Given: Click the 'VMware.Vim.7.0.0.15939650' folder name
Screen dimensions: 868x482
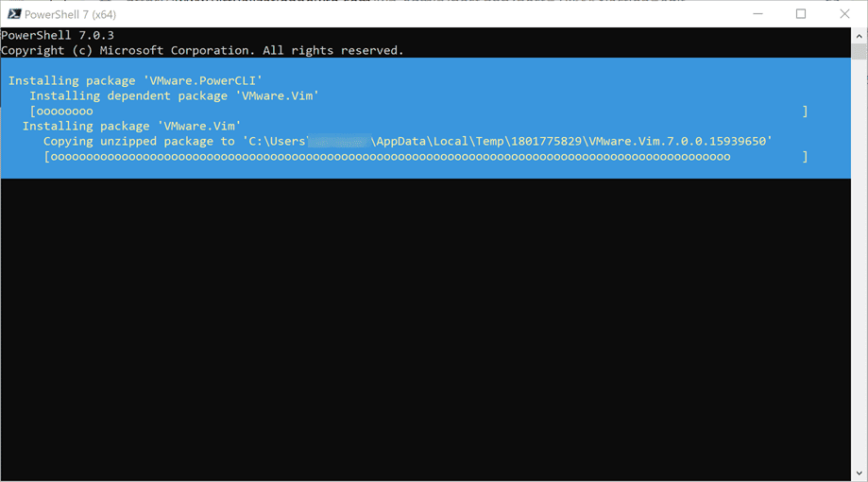Looking at the screenshot, I should click(680, 141).
